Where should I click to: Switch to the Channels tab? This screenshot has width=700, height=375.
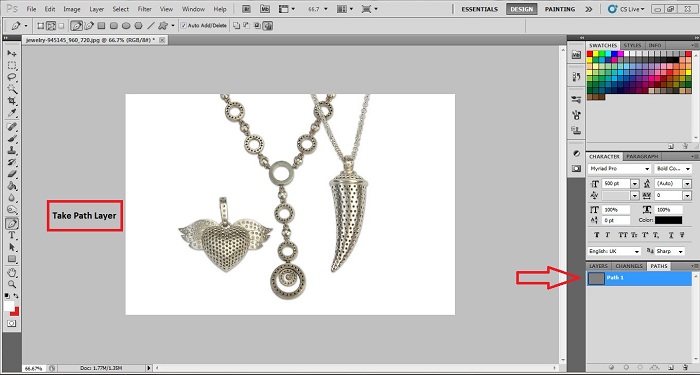(629, 266)
